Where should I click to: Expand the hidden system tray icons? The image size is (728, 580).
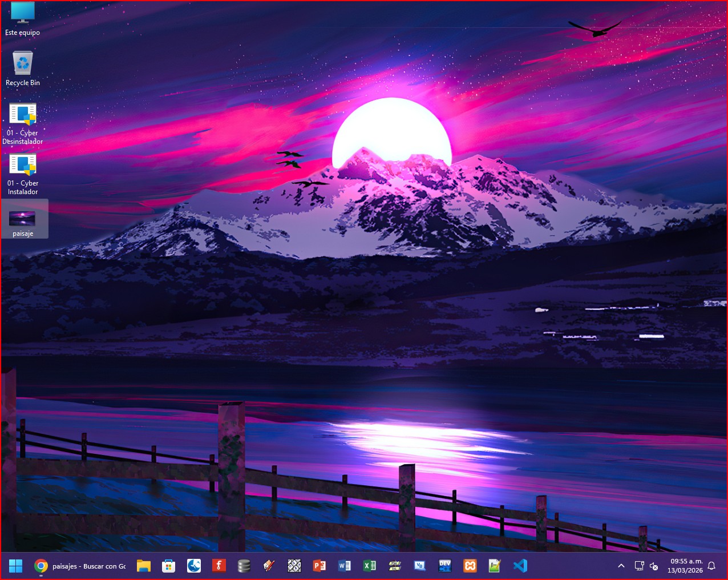coord(621,566)
